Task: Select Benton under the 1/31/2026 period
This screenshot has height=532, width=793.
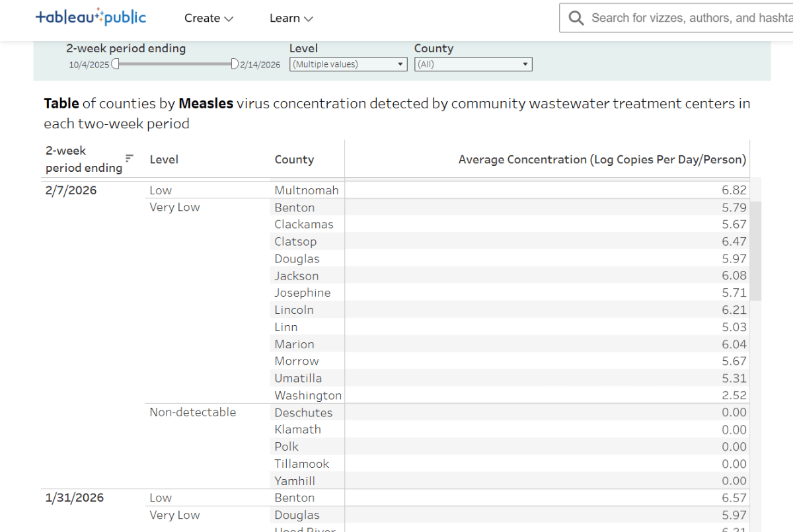Action: 294,498
